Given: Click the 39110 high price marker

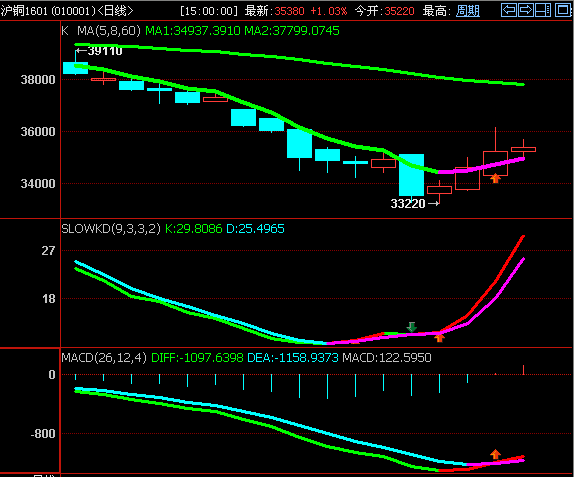Looking at the screenshot, I should pyautogui.click(x=99, y=51).
